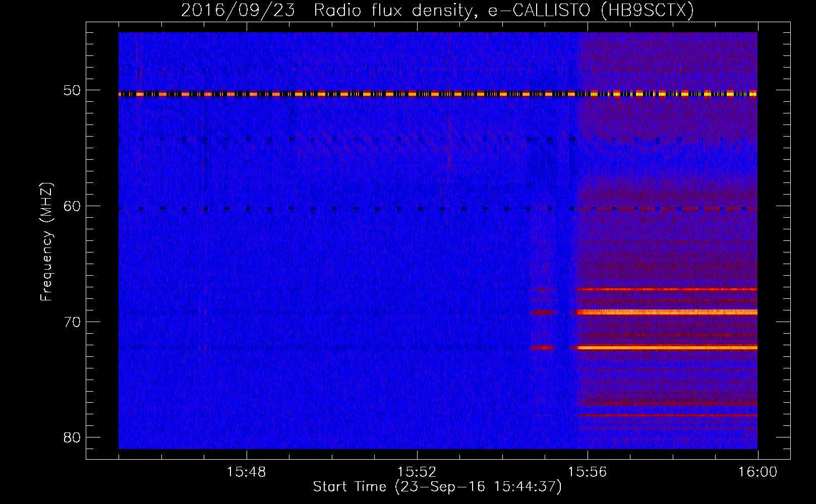Click the bright yellow emission band near 72 MHz
The height and width of the screenshot is (504, 816).
667,348
